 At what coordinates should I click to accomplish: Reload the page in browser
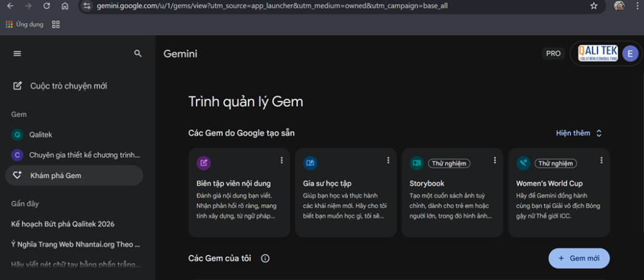[x=47, y=6]
